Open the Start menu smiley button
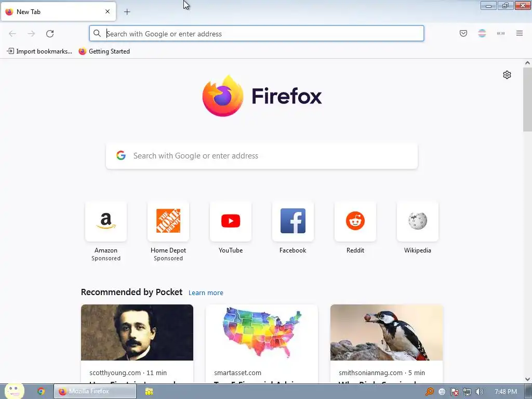 (14, 392)
